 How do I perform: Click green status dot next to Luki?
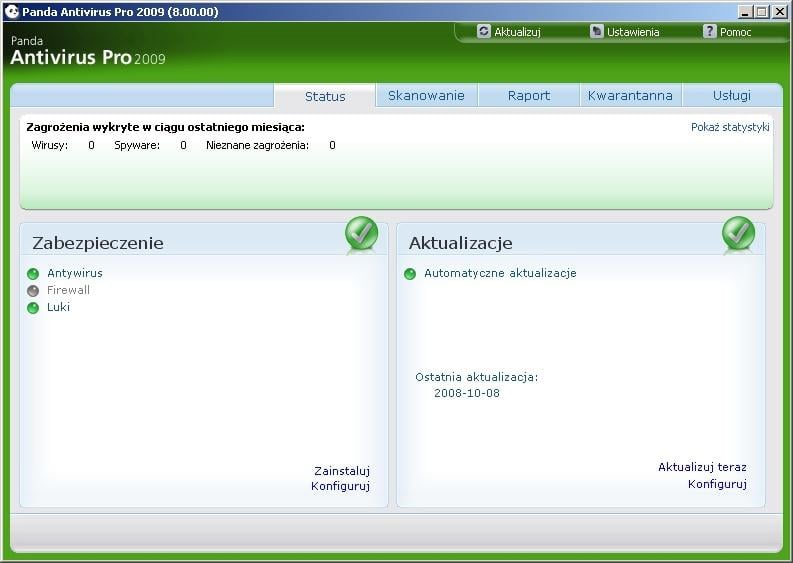[x=33, y=308]
